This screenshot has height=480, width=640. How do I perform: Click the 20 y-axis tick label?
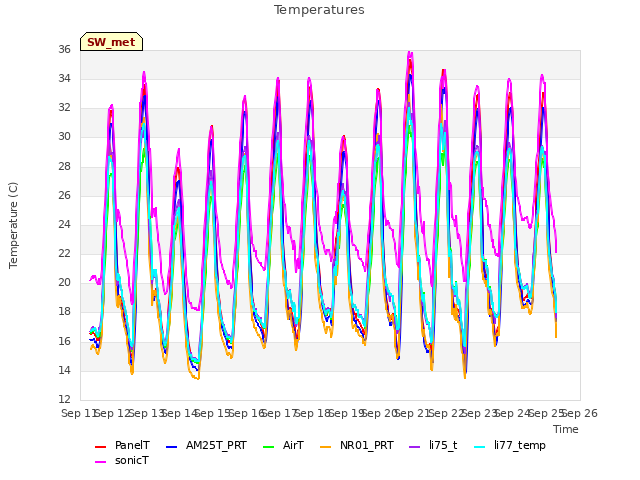(x=64, y=282)
